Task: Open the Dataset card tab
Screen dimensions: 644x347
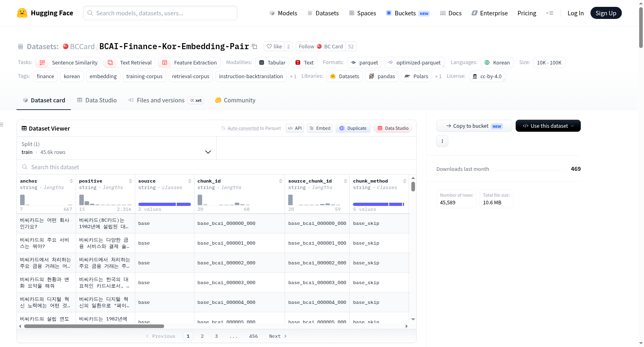Action: [x=44, y=100]
